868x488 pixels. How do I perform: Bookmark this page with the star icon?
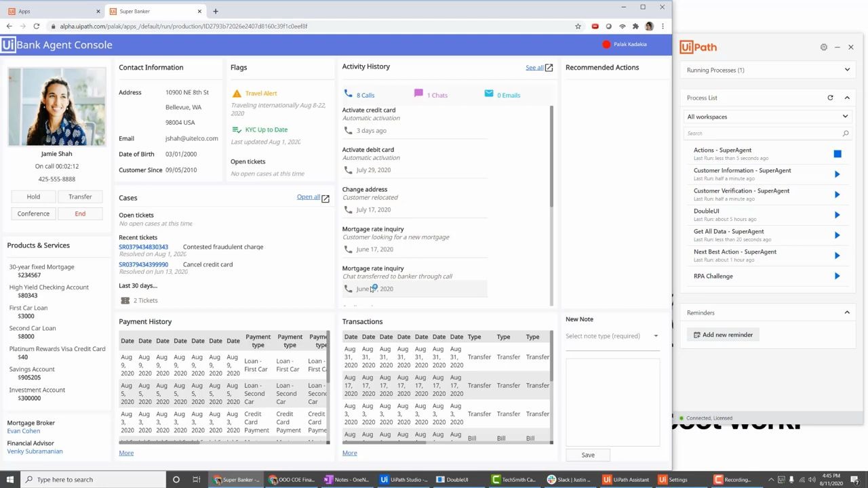578,26
